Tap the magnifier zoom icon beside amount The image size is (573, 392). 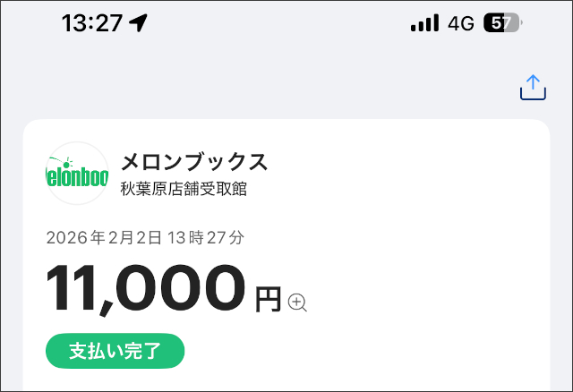[x=298, y=303]
